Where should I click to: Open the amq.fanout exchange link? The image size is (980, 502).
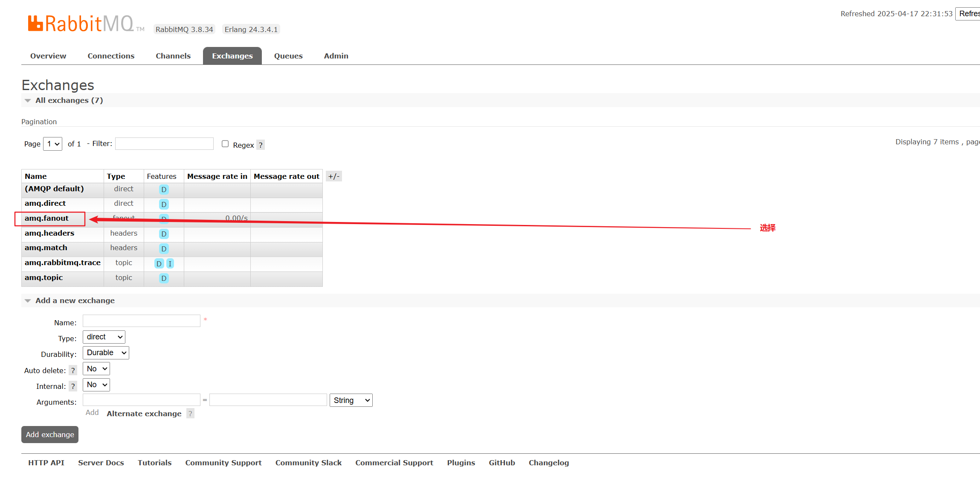(46, 218)
